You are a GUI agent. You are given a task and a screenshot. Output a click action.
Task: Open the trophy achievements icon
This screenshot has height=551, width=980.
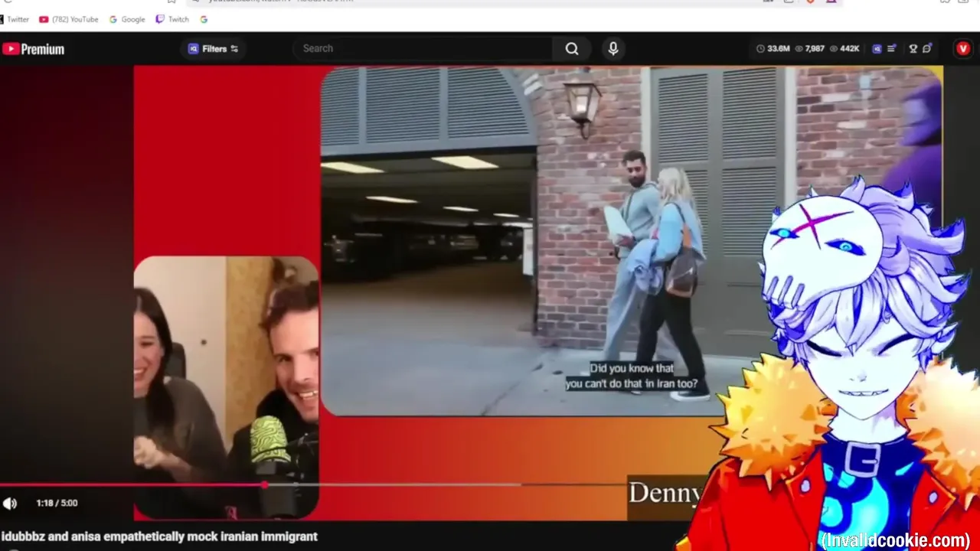click(x=913, y=49)
